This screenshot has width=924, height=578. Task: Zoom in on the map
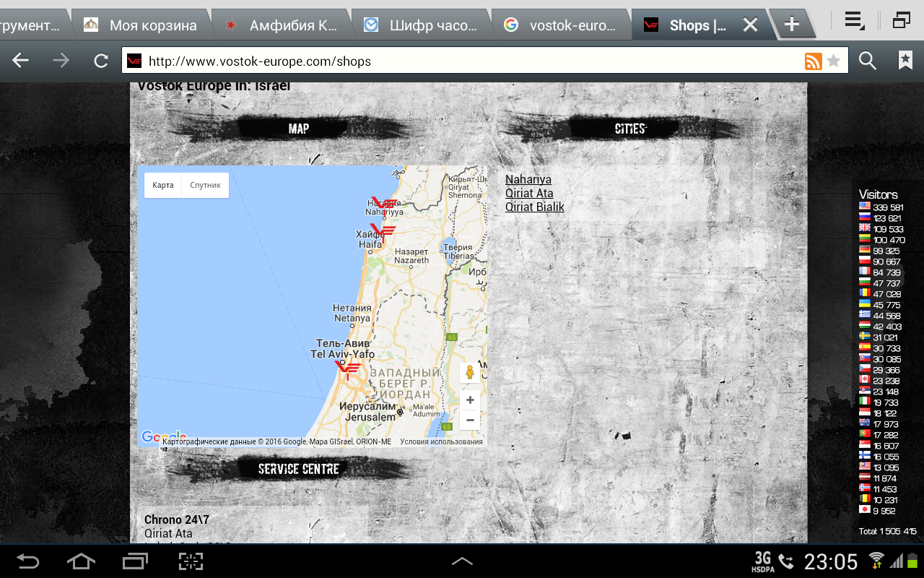tap(470, 400)
